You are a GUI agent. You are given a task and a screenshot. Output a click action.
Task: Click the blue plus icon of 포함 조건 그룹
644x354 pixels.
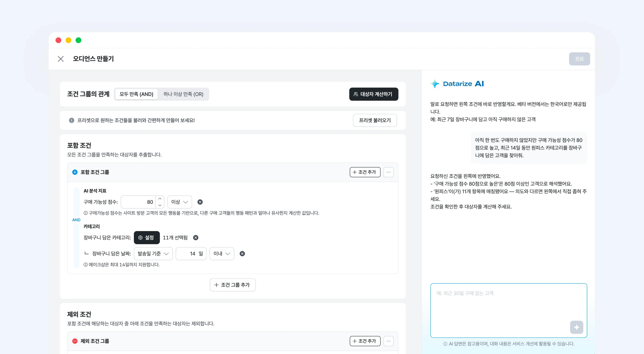[75, 172]
